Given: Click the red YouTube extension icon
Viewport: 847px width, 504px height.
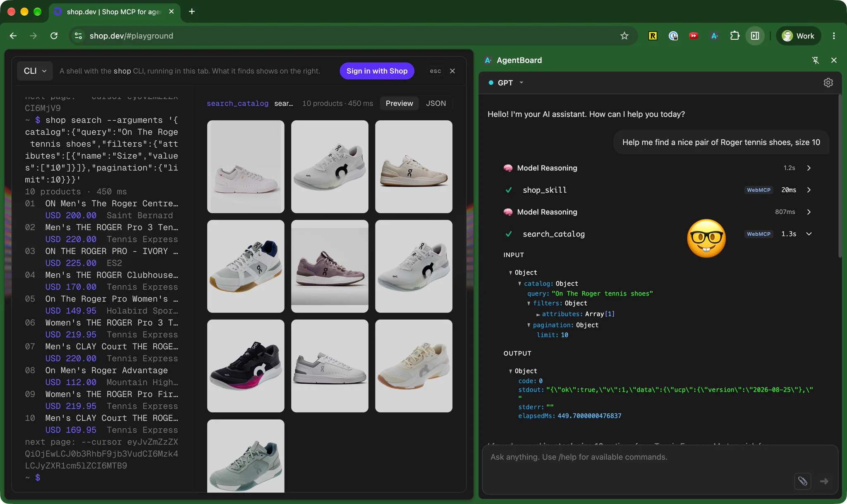Looking at the screenshot, I should 694,36.
